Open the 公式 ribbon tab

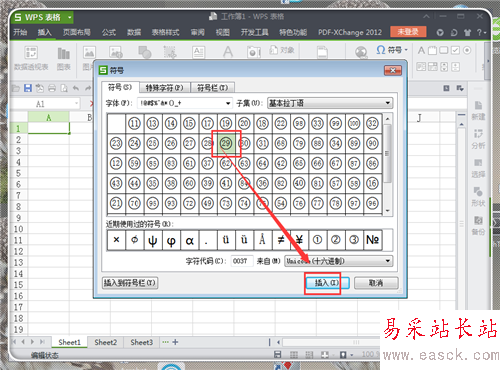click(x=109, y=32)
